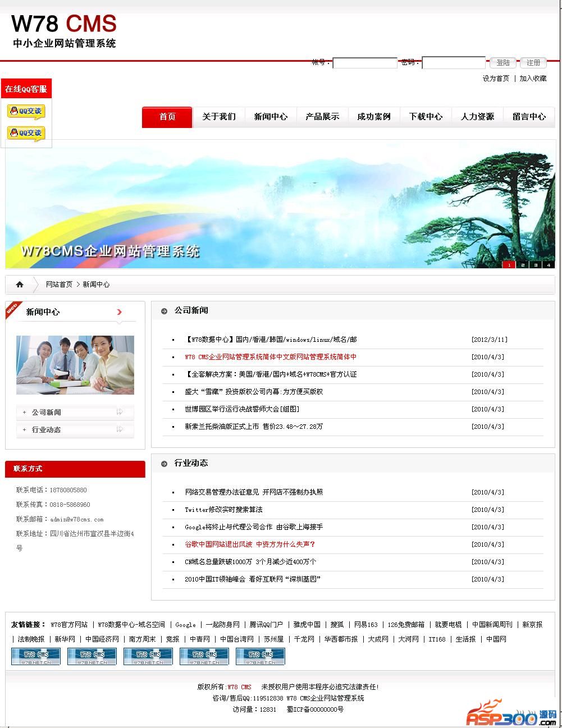562x728 pixels.
Task: Open the fourth W78 CMS banner link image
Action: (x=204, y=657)
